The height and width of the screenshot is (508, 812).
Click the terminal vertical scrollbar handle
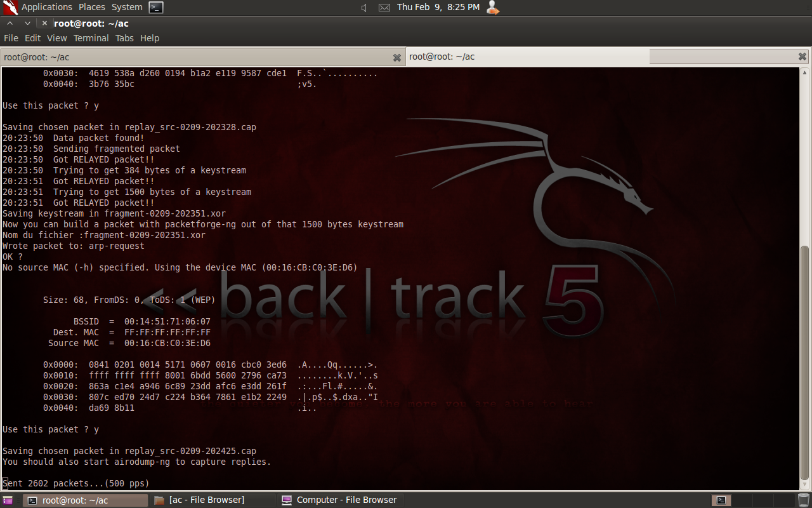point(804,363)
